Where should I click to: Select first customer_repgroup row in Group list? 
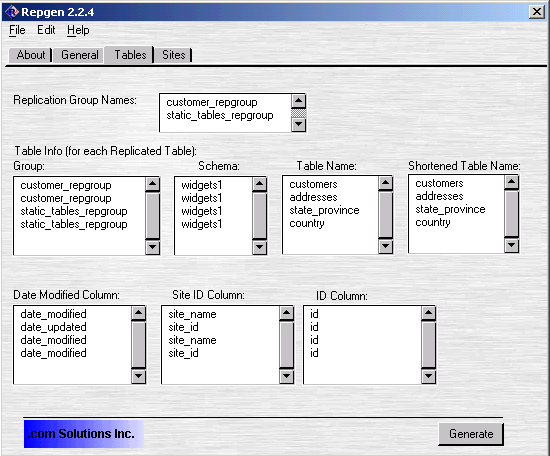pos(66,185)
